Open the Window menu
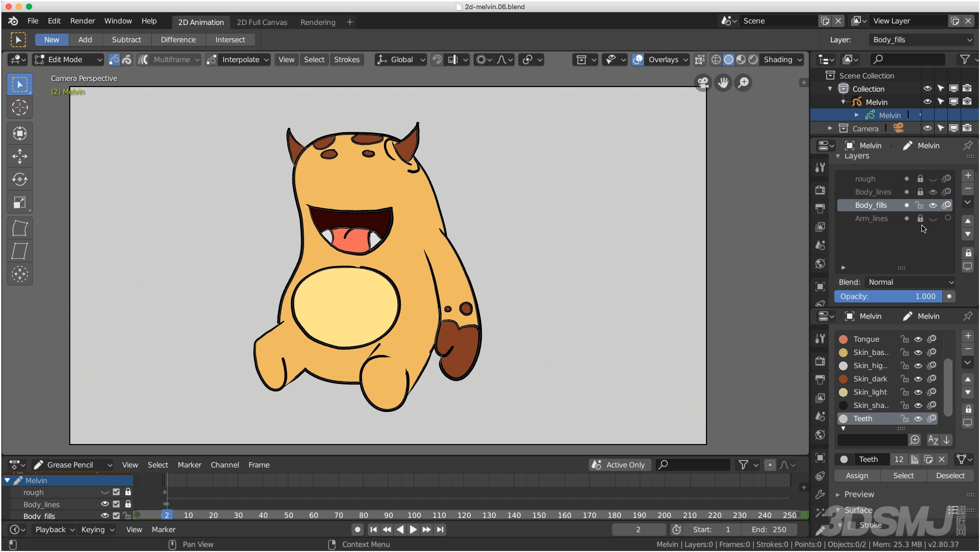The width and height of the screenshot is (980, 552). tap(118, 21)
